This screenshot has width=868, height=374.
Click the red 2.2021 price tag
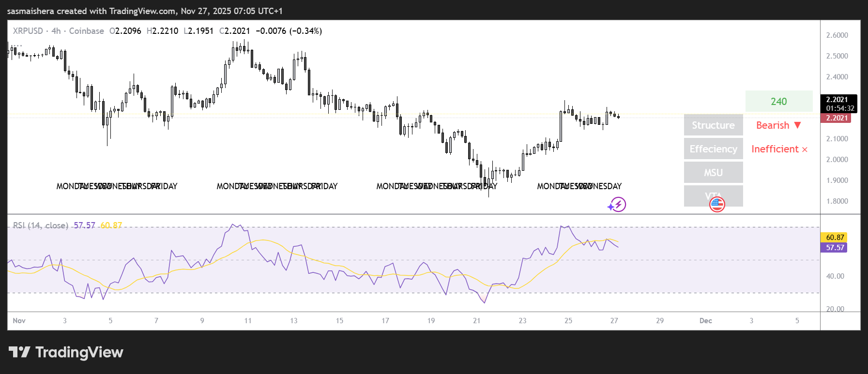pos(836,118)
